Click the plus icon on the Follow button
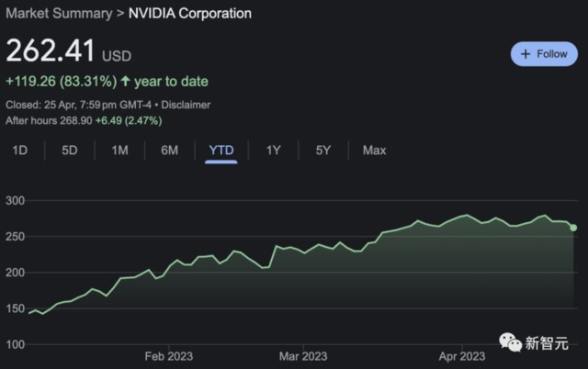The height and width of the screenshot is (369, 588). click(x=526, y=54)
